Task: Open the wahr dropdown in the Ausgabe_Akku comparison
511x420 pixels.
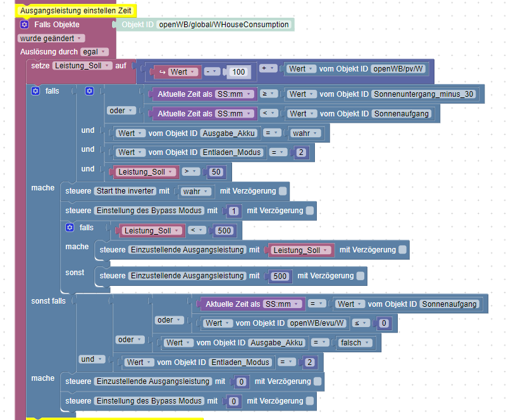Action: coord(305,133)
